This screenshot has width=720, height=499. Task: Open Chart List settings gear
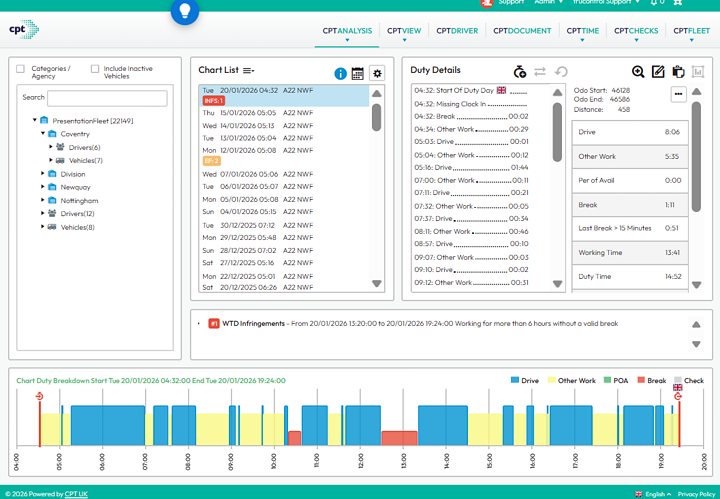pos(377,73)
